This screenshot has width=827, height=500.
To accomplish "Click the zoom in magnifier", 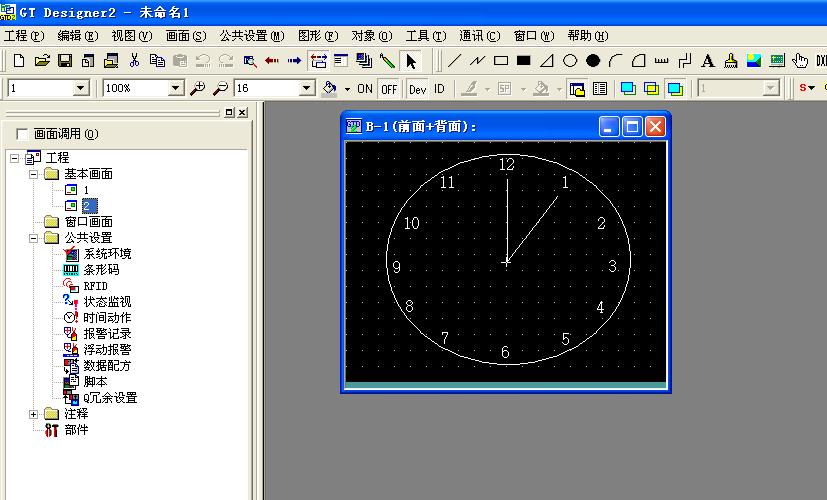I will tap(198, 88).
